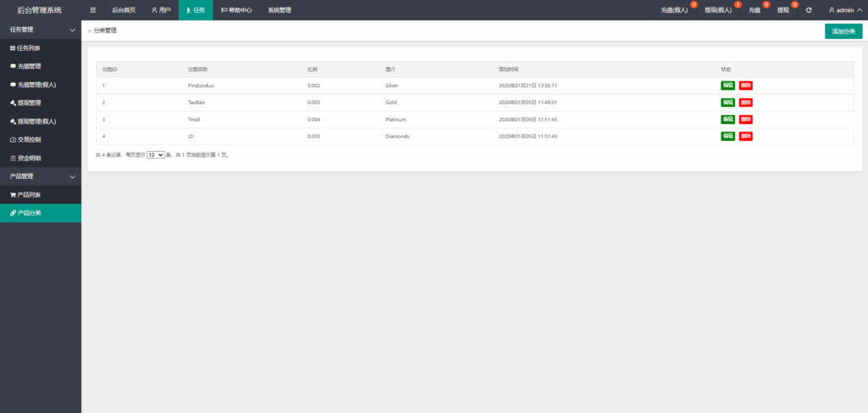This screenshot has width=868, height=413.
Task: Open 充值管理 in the sidebar
Action: [29, 66]
